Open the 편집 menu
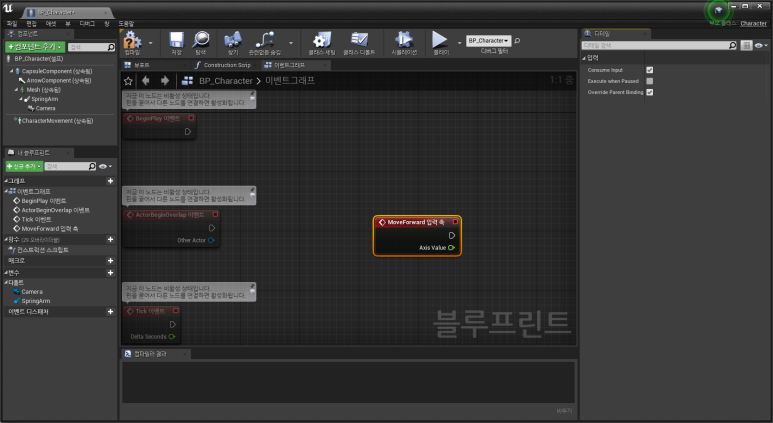 (x=32, y=24)
